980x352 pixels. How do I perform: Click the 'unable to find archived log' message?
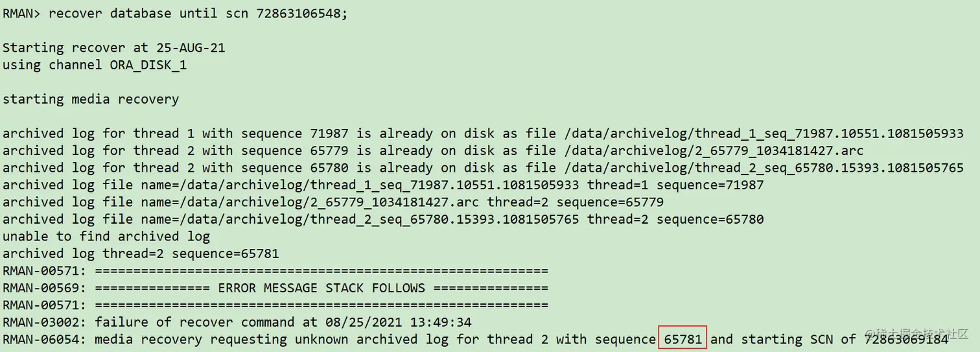106,236
